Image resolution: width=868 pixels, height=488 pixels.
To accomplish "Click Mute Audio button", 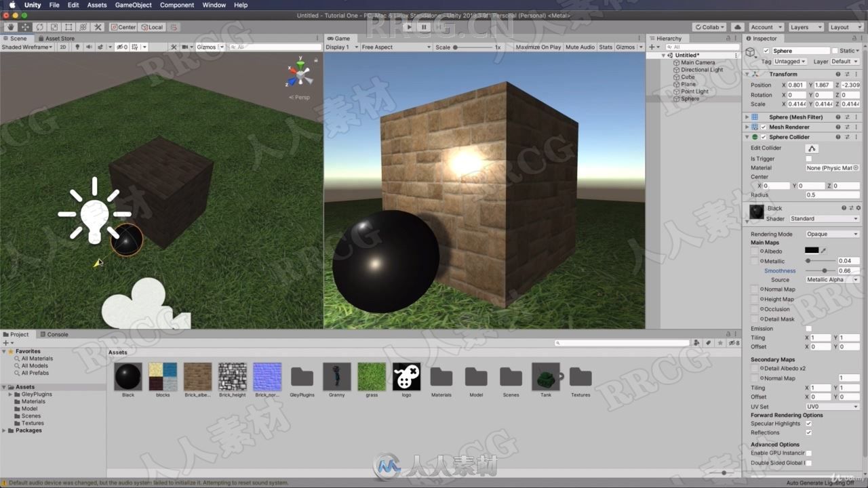I will coord(580,47).
